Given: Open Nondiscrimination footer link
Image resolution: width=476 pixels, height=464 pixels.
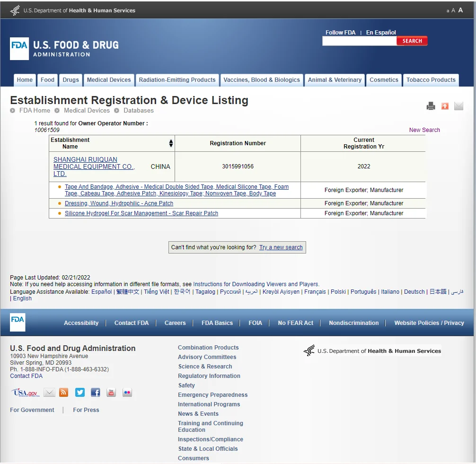Looking at the screenshot, I should click(x=353, y=323).
